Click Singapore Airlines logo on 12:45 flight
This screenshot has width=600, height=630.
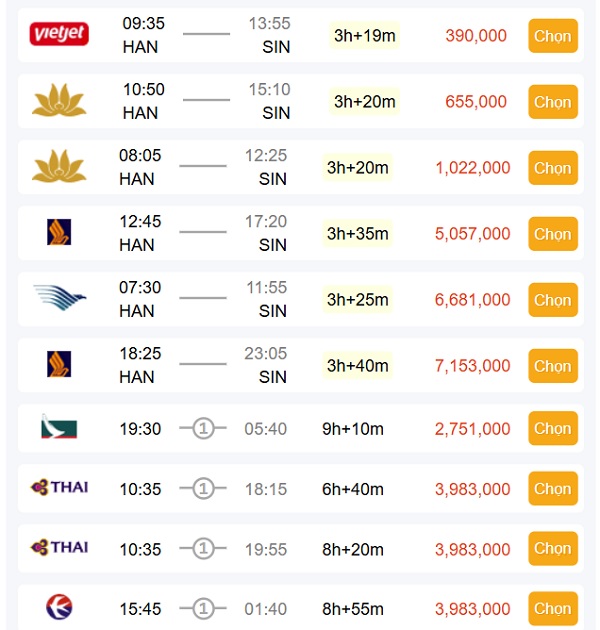click(60, 233)
